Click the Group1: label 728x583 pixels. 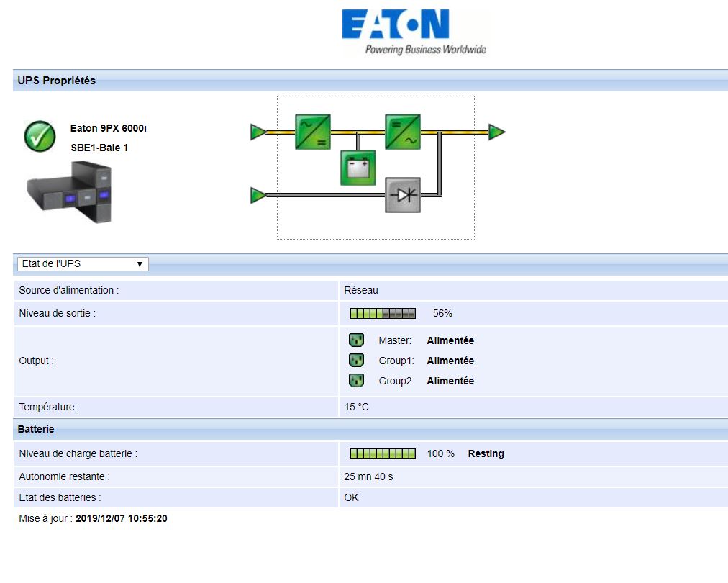(x=396, y=361)
